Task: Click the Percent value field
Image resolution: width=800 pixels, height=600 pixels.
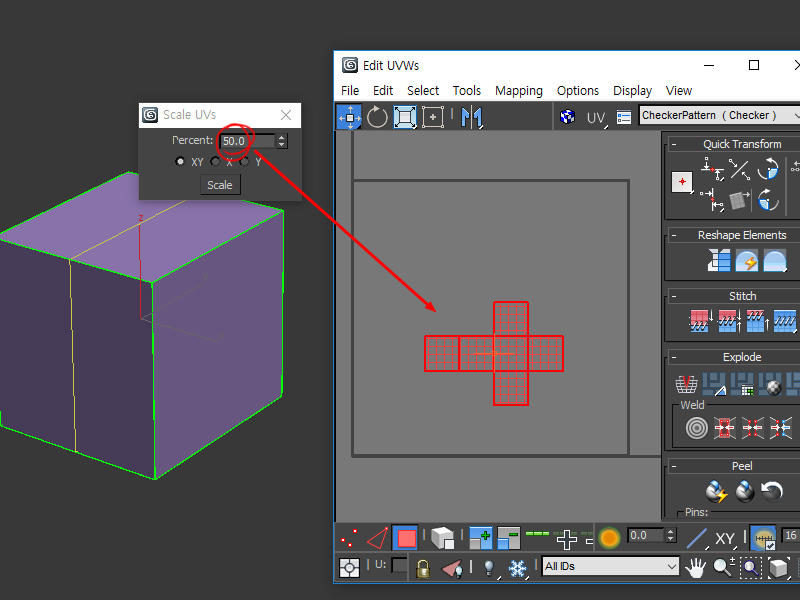Action: [x=247, y=141]
